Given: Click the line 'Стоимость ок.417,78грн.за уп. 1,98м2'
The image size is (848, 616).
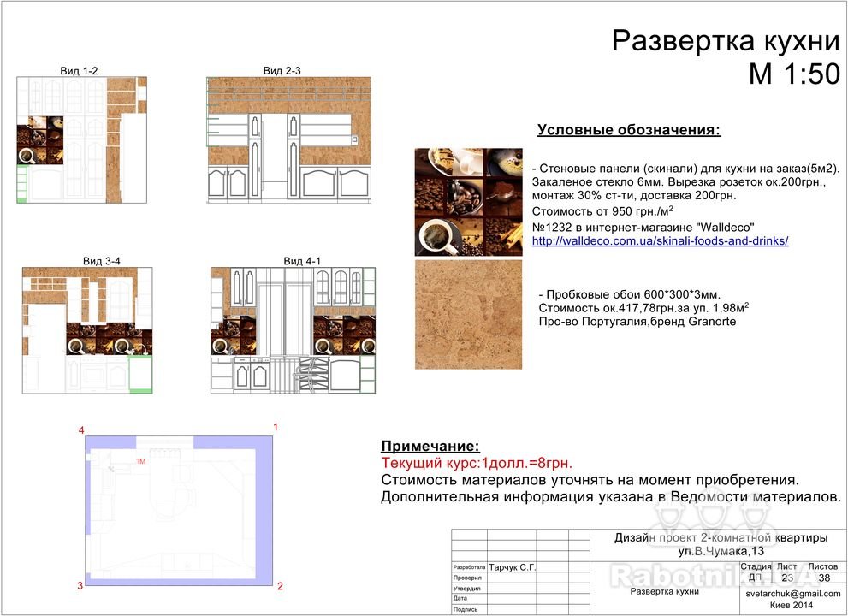Looking at the screenshot, I should click(x=643, y=308).
